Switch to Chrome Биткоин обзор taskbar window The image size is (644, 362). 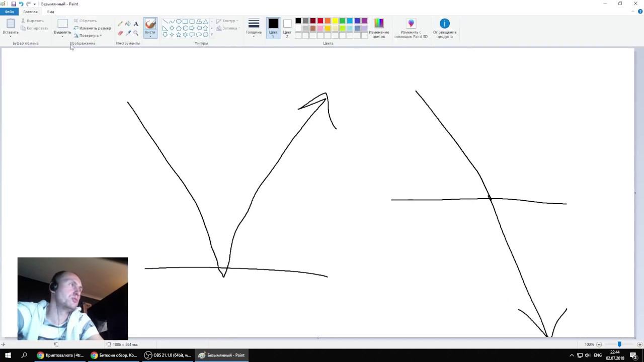click(114, 355)
